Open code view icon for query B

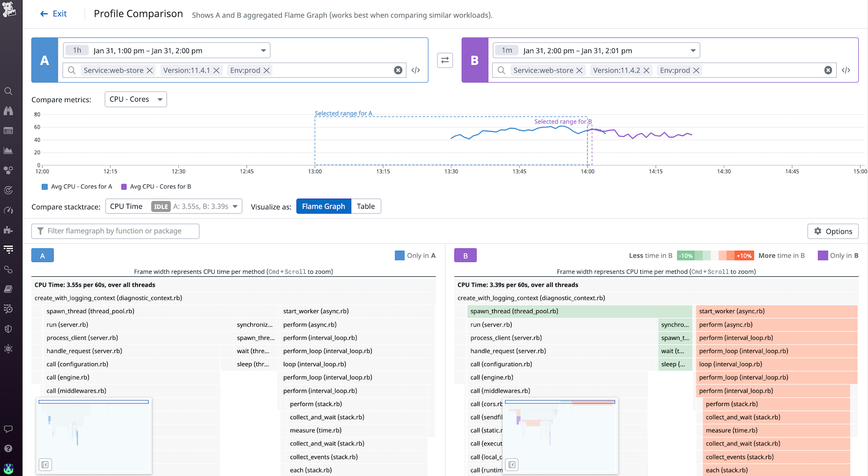click(846, 70)
